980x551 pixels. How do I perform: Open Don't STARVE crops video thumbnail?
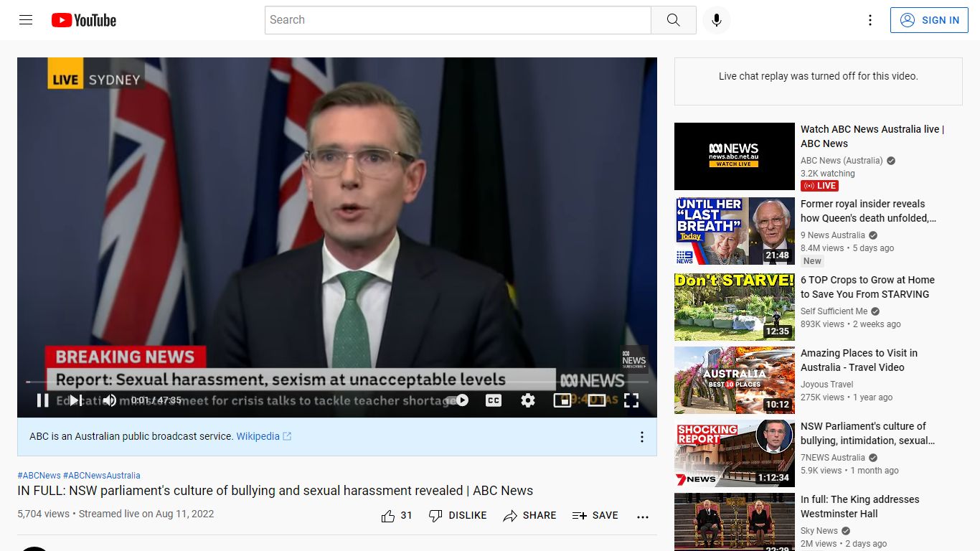735,307
